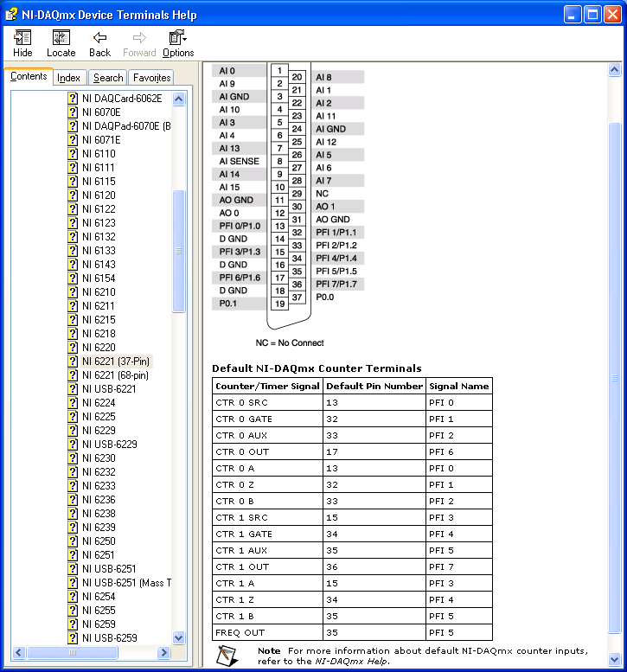Open the NI 6232 topic
The width and height of the screenshot is (627, 672).
tap(99, 472)
